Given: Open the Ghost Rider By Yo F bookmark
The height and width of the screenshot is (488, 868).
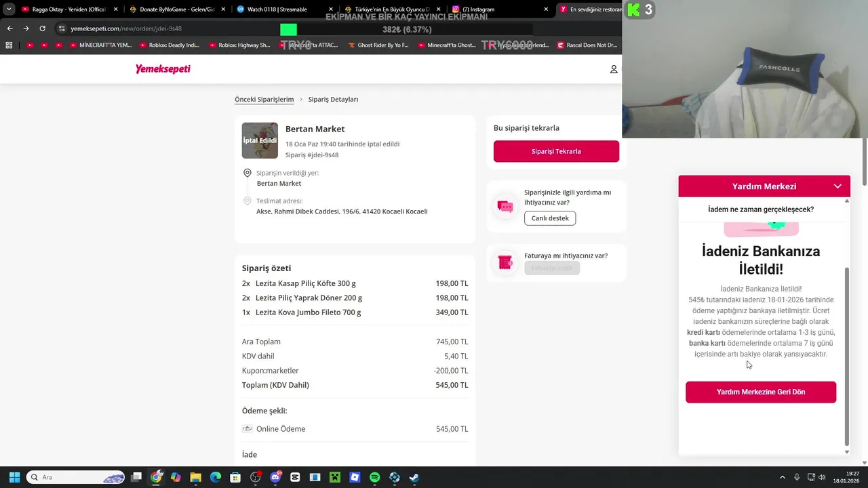Looking at the screenshot, I should point(378,45).
